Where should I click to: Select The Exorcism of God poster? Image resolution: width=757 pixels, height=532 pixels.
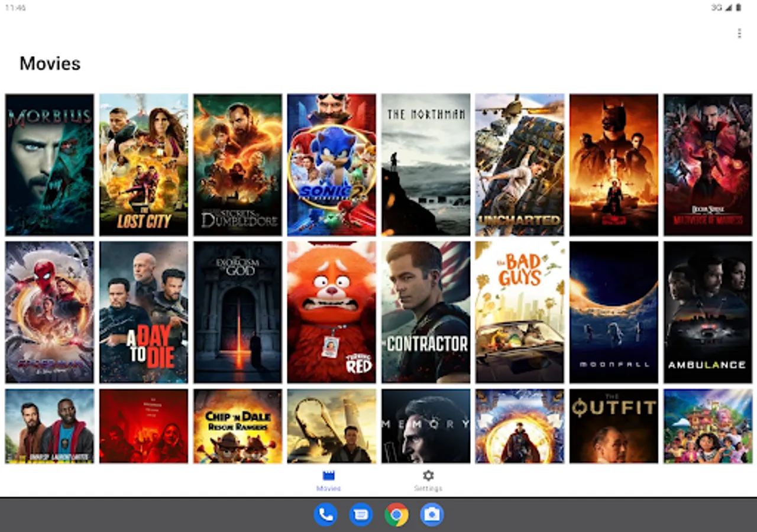click(238, 312)
